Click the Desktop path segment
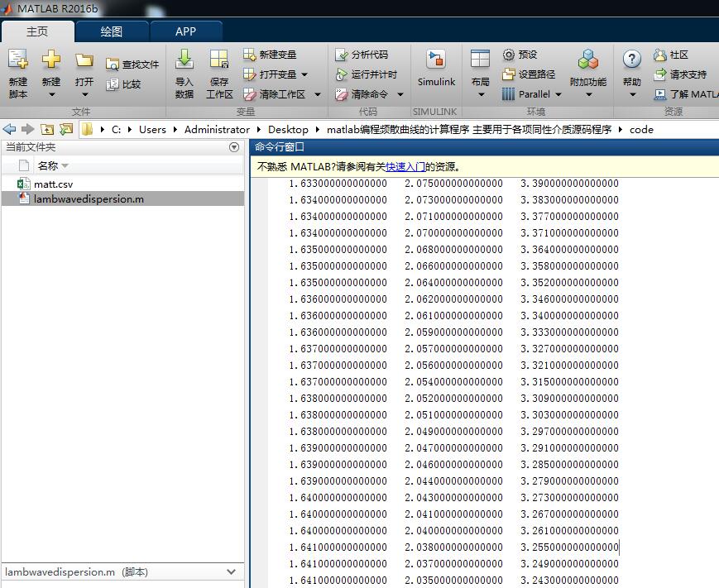719x588 pixels. click(288, 130)
